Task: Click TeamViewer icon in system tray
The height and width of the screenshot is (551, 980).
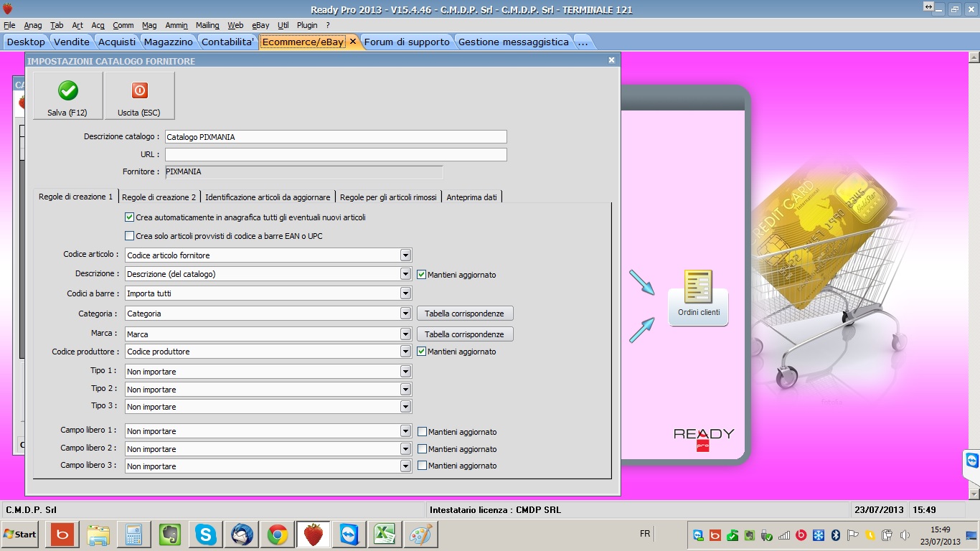Action: pos(697,535)
